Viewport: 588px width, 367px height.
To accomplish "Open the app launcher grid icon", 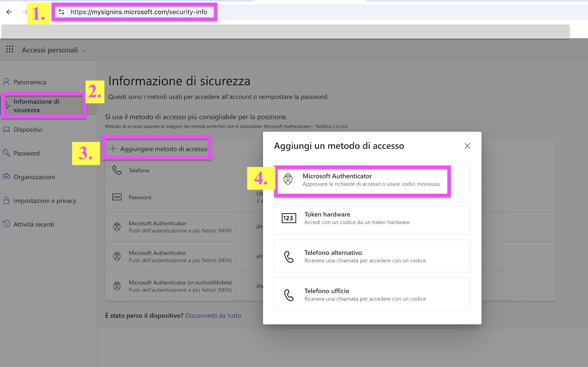I will (10, 49).
